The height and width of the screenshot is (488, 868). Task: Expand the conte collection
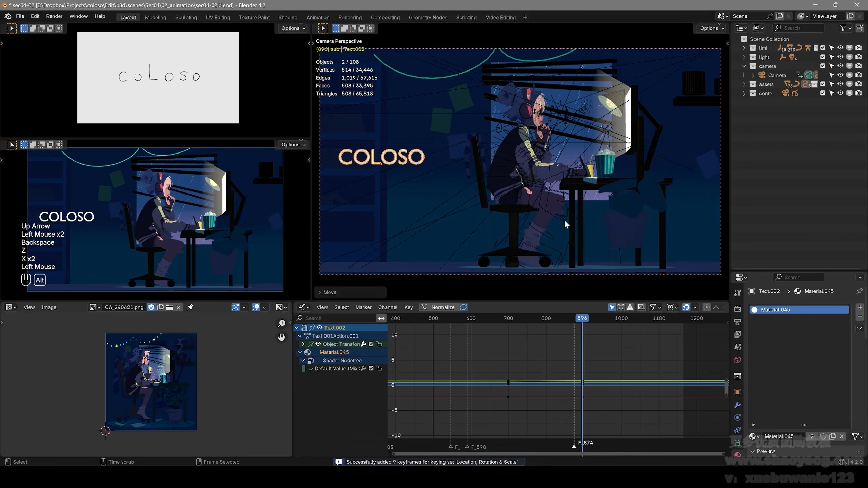[x=744, y=94]
